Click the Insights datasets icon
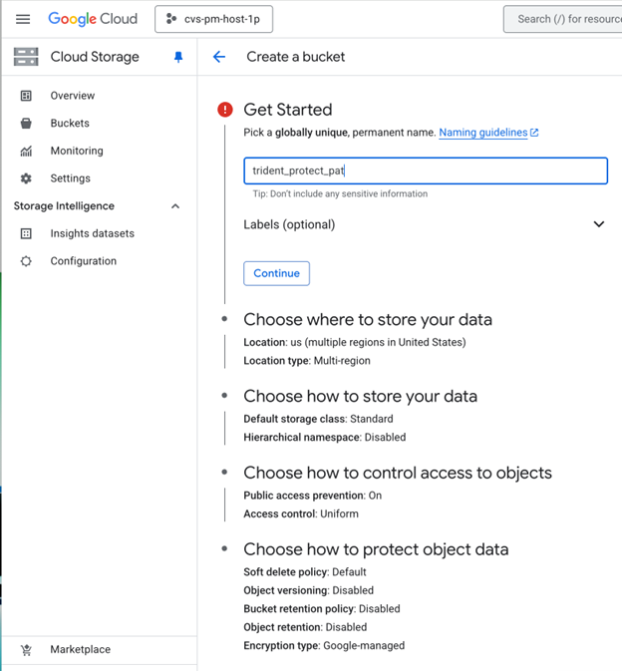622x672 pixels. coord(27,233)
